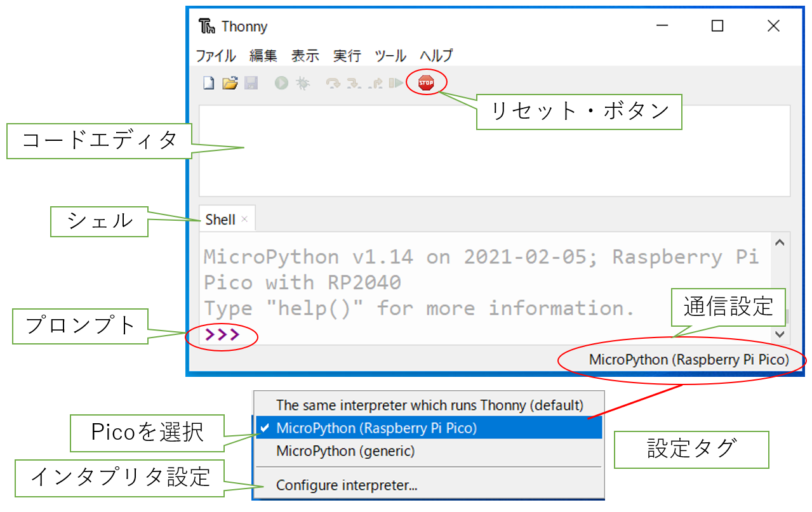Run current script with green play icon
This screenshot has width=812, height=512.
click(281, 83)
